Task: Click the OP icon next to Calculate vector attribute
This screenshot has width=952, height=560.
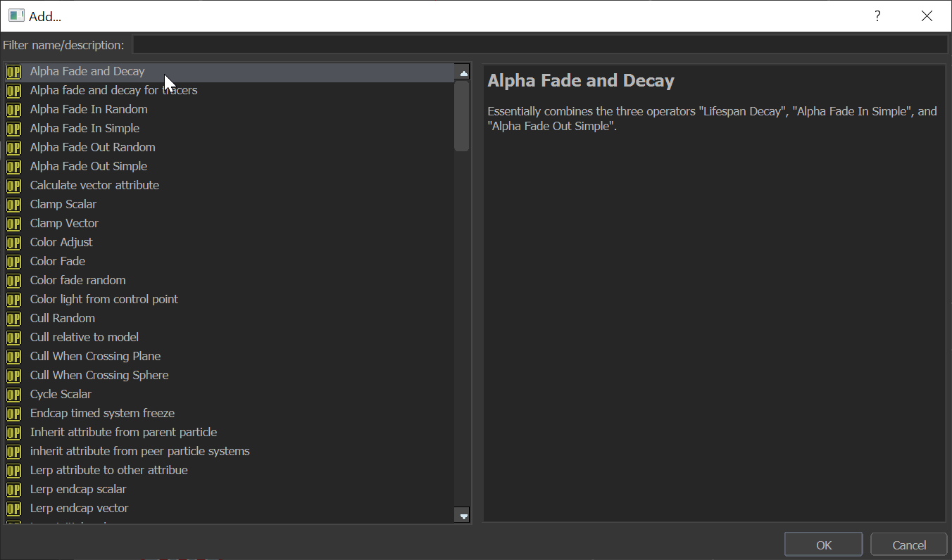Action: click(13, 186)
